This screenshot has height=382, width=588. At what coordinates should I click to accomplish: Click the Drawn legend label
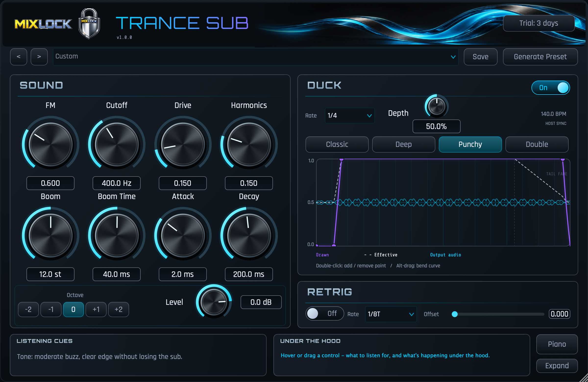[322, 255]
